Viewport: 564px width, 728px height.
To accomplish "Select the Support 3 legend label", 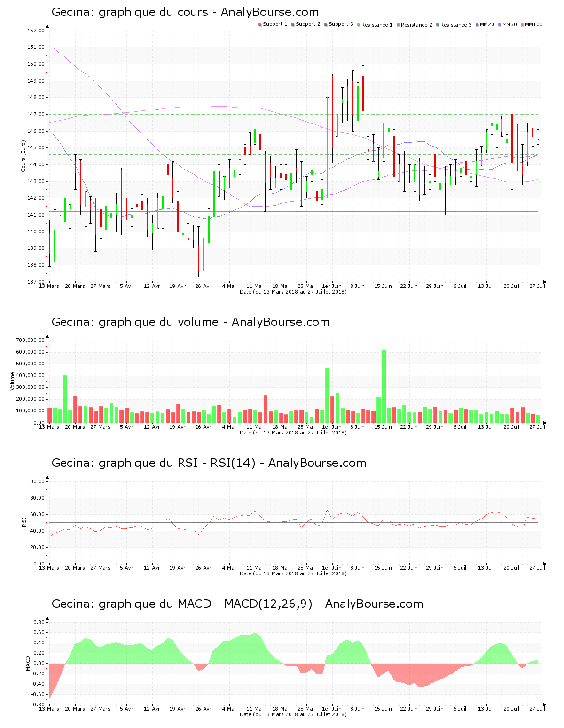I will 341,24.
